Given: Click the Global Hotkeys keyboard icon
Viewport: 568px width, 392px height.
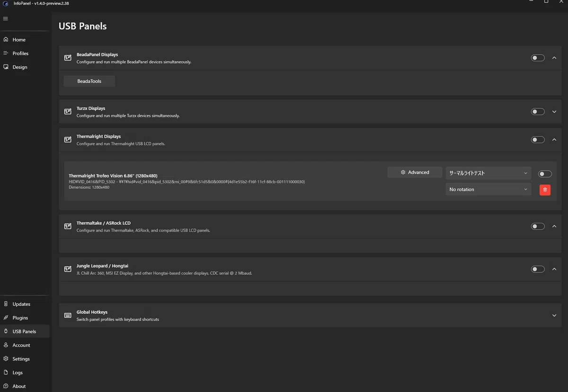Looking at the screenshot, I should (x=68, y=315).
